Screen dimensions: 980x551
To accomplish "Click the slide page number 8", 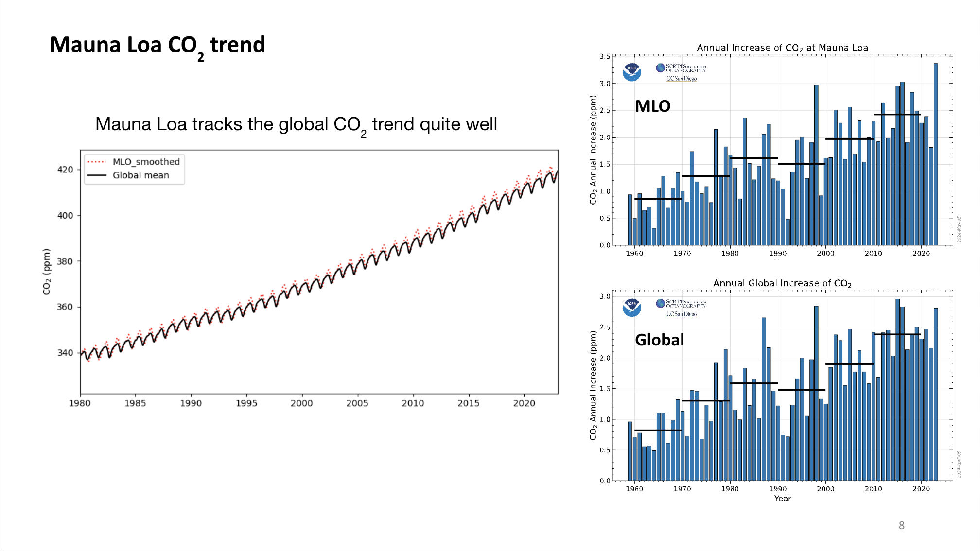I will tap(901, 525).
